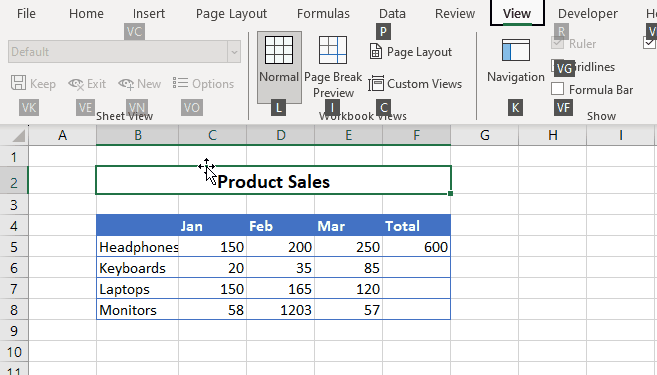Open the Developer tab
The height and width of the screenshot is (375, 657).
pyautogui.click(x=587, y=13)
